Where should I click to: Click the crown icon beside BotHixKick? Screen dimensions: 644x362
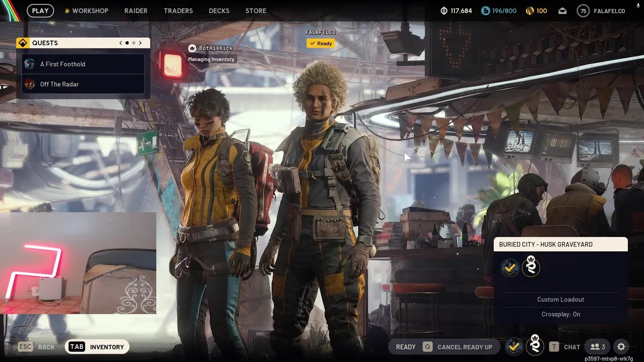click(x=192, y=48)
